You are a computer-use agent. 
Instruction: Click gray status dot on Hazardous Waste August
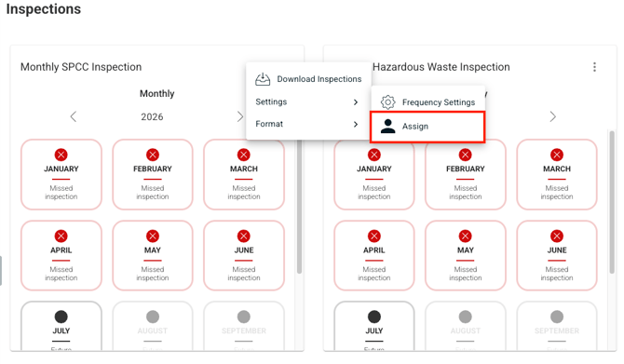click(466, 317)
